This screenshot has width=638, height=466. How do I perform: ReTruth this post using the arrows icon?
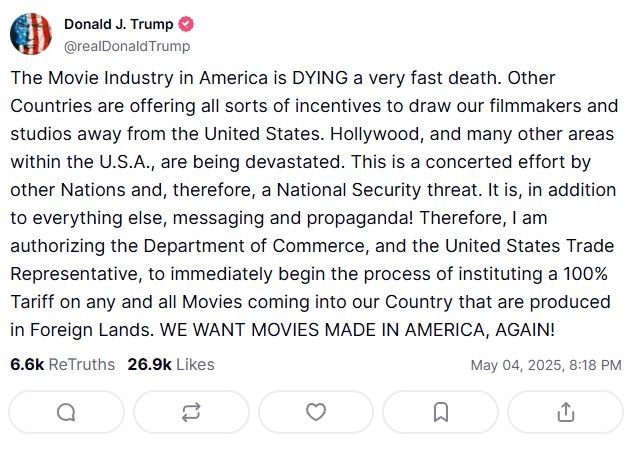(x=191, y=412)
